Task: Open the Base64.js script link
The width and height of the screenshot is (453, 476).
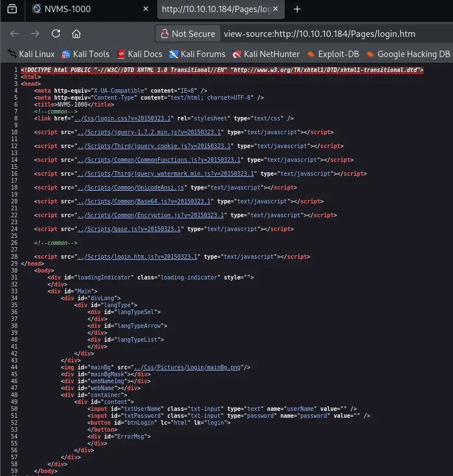Action: [144, 201]
